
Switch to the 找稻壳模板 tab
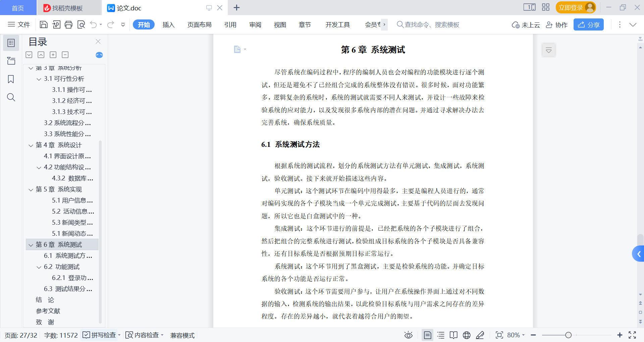[67, 8]
